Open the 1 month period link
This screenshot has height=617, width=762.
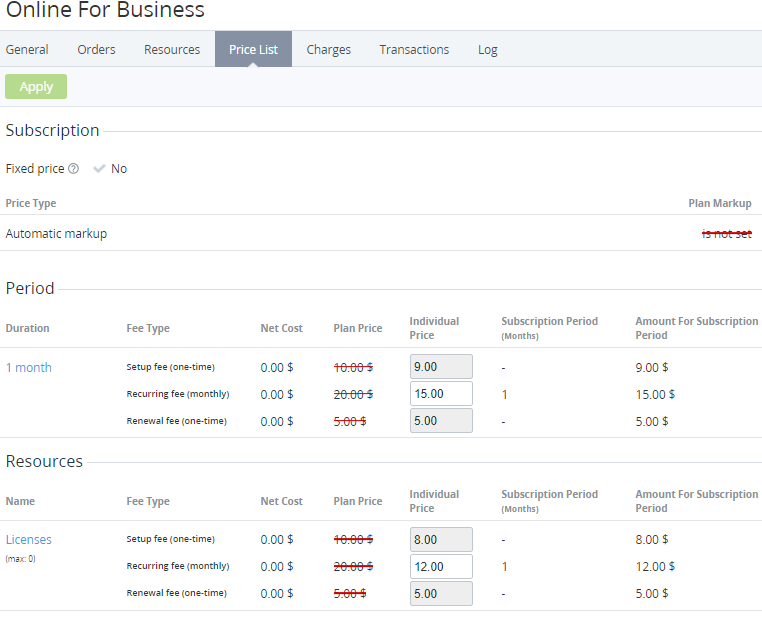point(29,367)
